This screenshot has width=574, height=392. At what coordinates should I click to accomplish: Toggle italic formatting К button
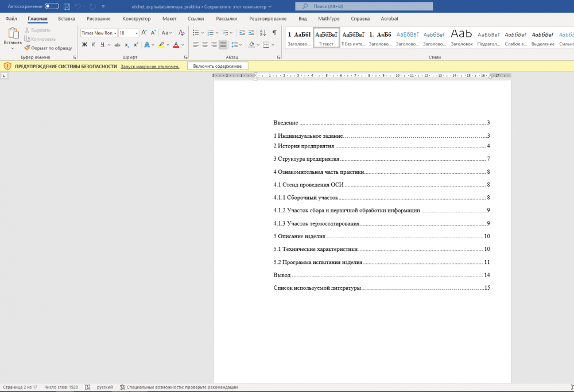(93, 45)
